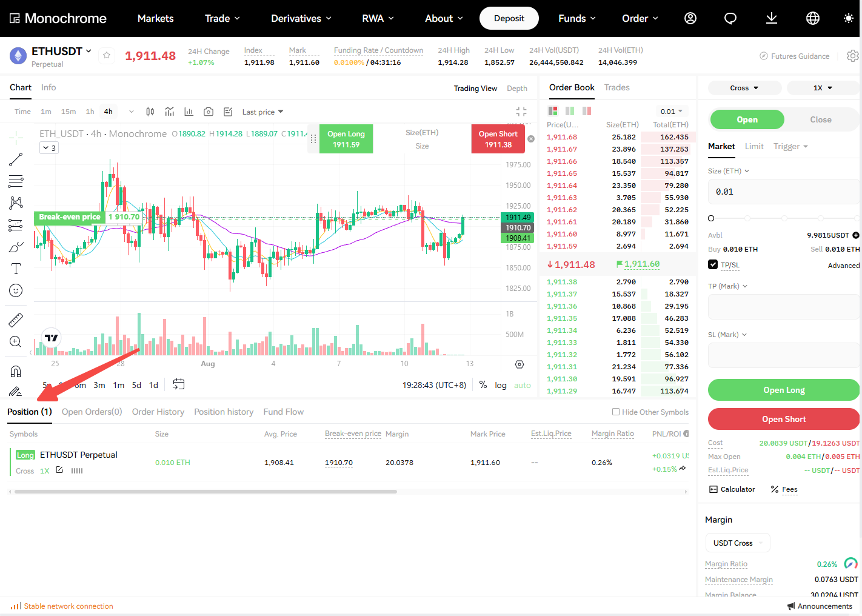Image resolution: width=862 pixels, height=616 pixels.
Task: Expand the Trade menu in navigation
Action: 222,18
